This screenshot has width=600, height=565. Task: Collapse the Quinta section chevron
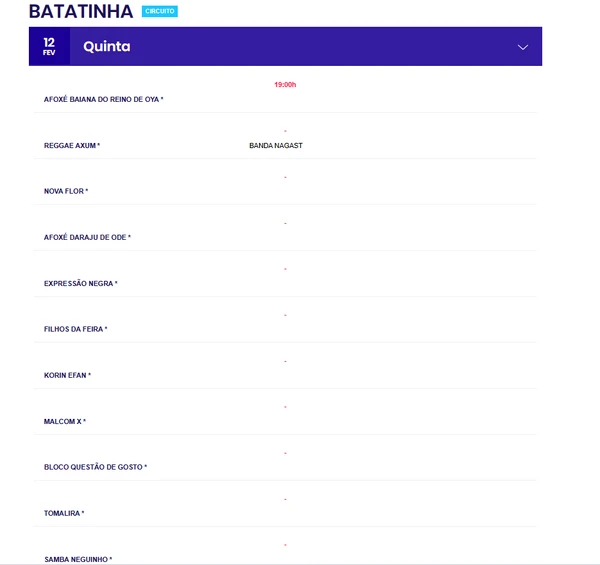(x=522, y=47)
